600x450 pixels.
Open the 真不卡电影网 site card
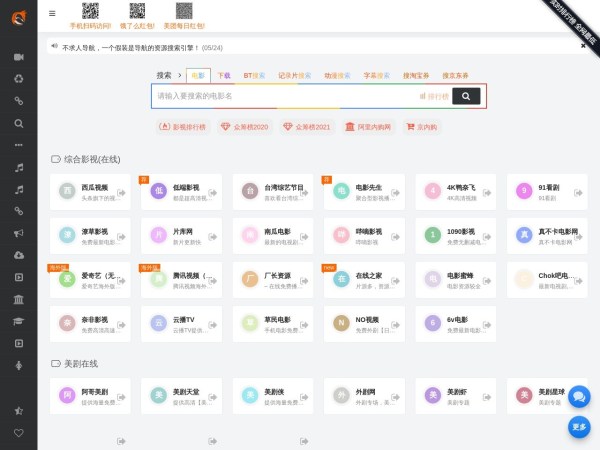pos(547,236)
